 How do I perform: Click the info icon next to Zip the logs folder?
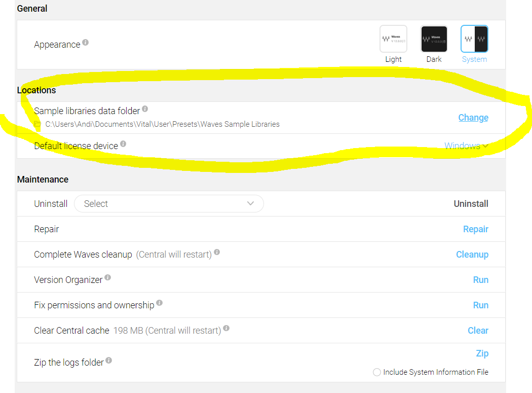click(x=108, y=360)
